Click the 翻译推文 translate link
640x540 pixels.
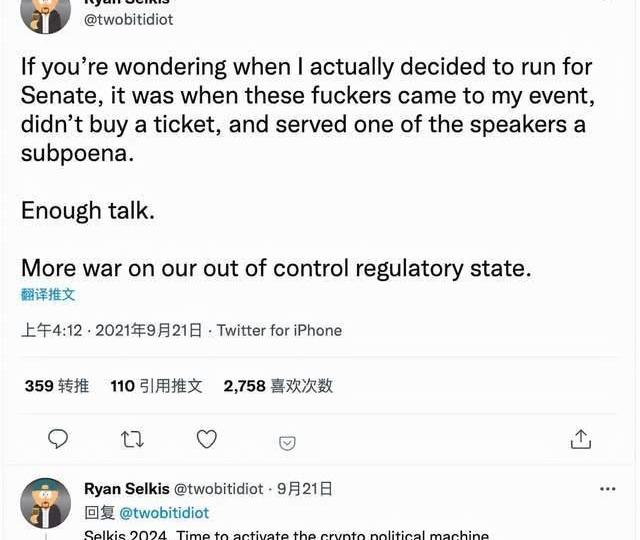pos(48,294)
